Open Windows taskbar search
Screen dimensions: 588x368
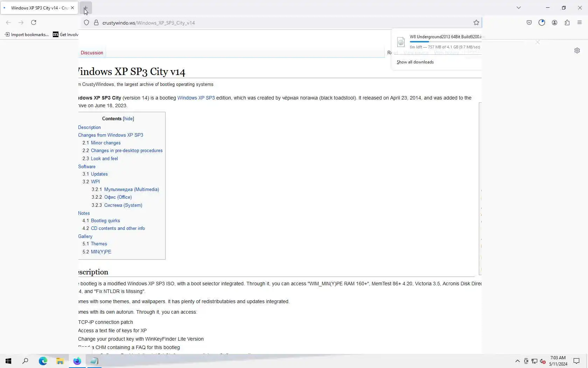25,361
